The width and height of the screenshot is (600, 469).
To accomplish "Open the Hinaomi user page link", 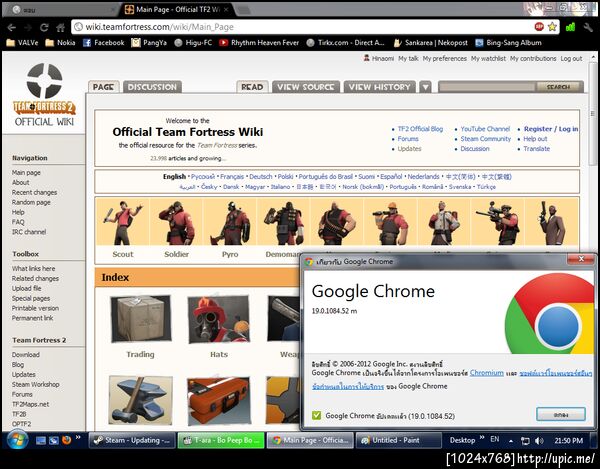I will 383,59.
